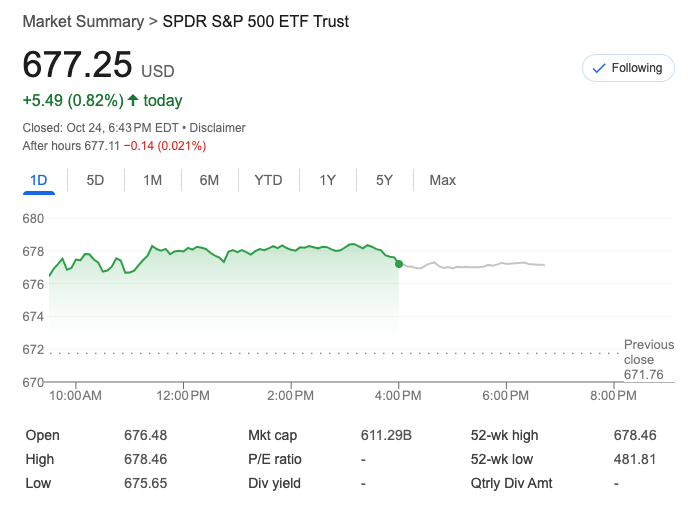This screenshot has height=506, width=698.
Task: Click the 52-wk high value
Action: point(635,435)
